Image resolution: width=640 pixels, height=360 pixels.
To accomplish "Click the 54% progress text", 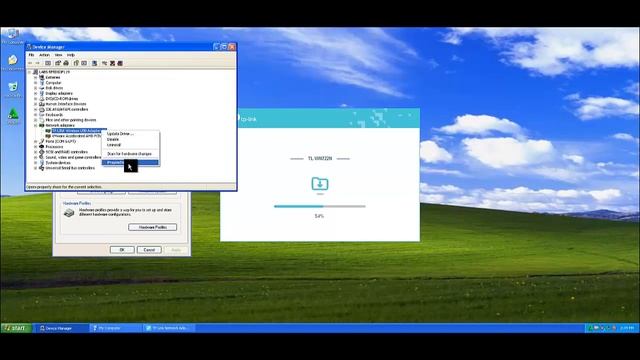I will (319, 216).
